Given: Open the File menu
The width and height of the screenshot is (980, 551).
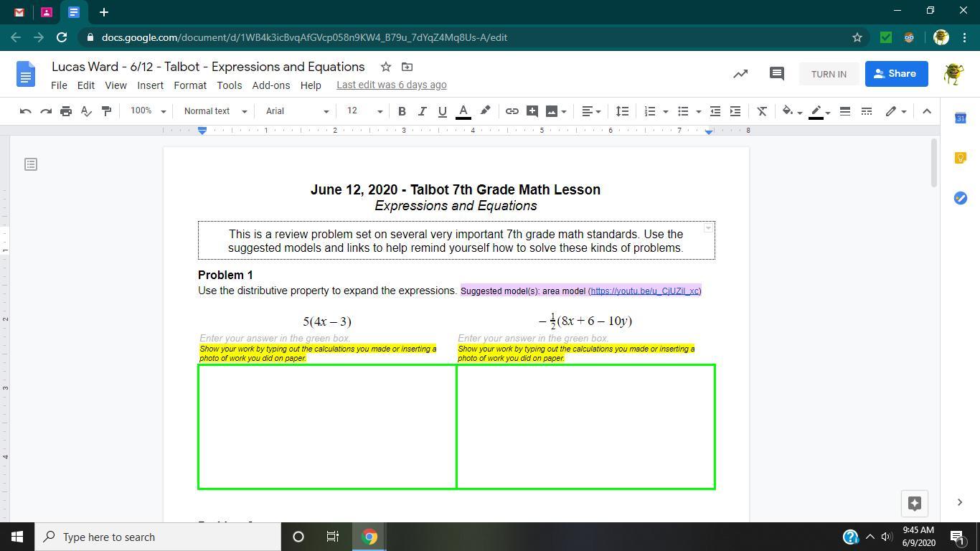Looking at the screenshot, I should (59, 85).
